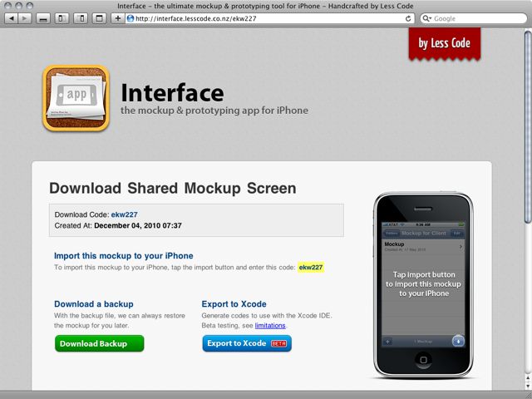Click the by Less Code red ribbon
Viewport: 532px width, 399px height.
pyautogui.click(x=445, y=44)
